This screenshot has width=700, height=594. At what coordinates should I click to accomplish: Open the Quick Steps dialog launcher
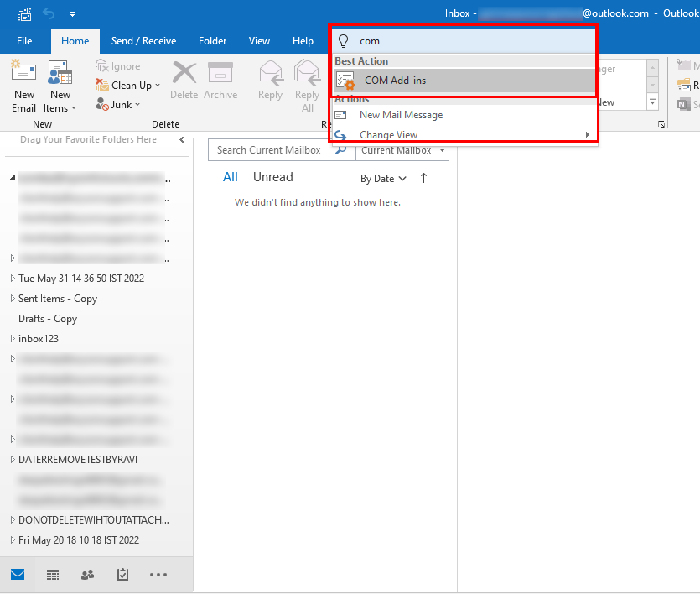661,124
